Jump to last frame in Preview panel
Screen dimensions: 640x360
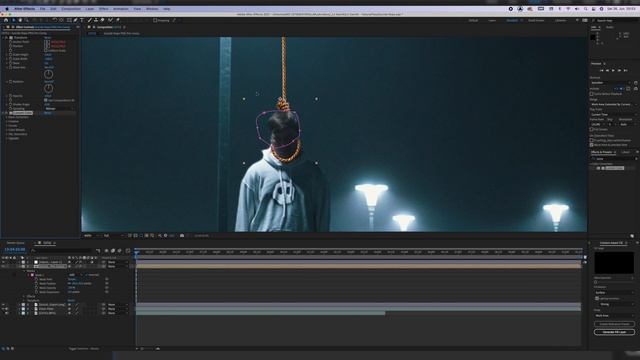coord(625,71)
